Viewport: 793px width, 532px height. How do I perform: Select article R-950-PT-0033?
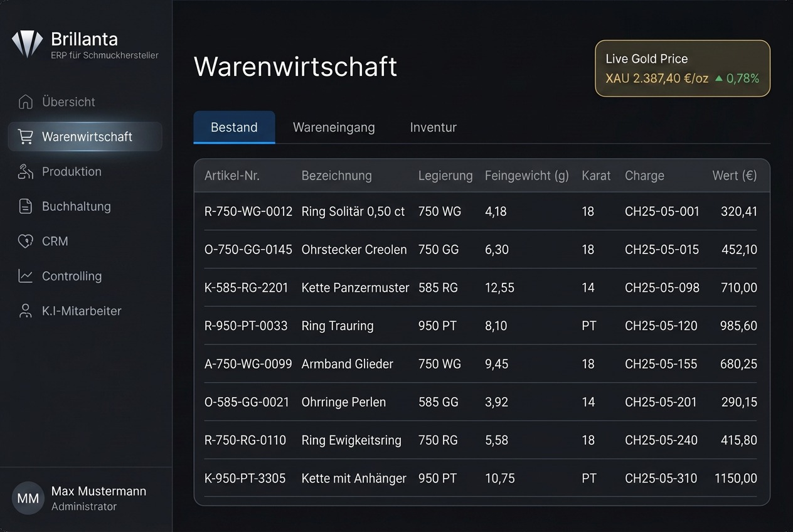coord(246,326)
